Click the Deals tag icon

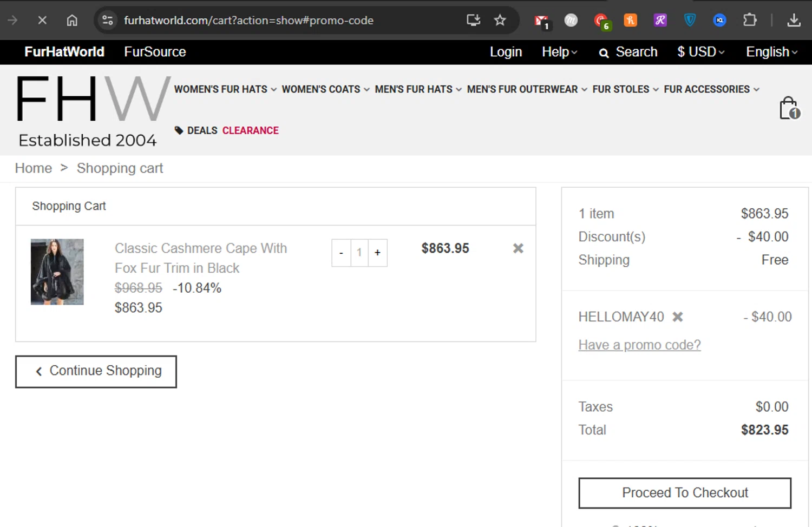pos(179,130)
